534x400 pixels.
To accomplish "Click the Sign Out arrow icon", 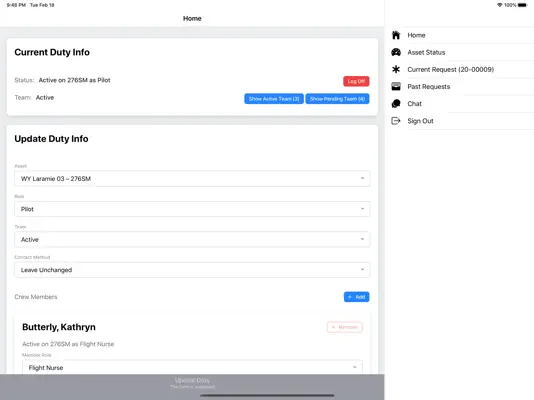I will [x=396, y=121].
